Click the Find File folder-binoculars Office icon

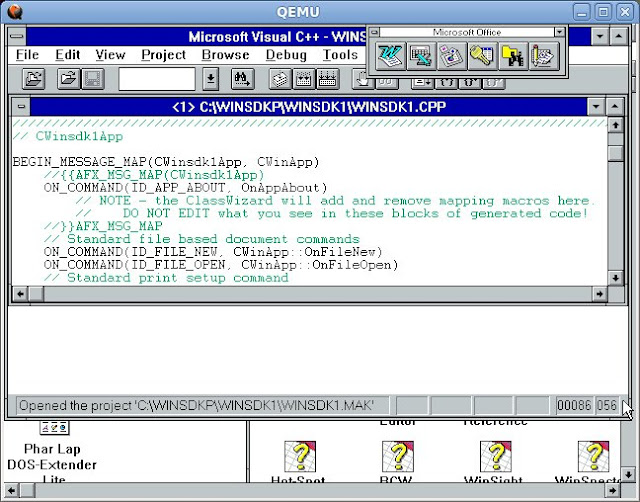(513, 56)
